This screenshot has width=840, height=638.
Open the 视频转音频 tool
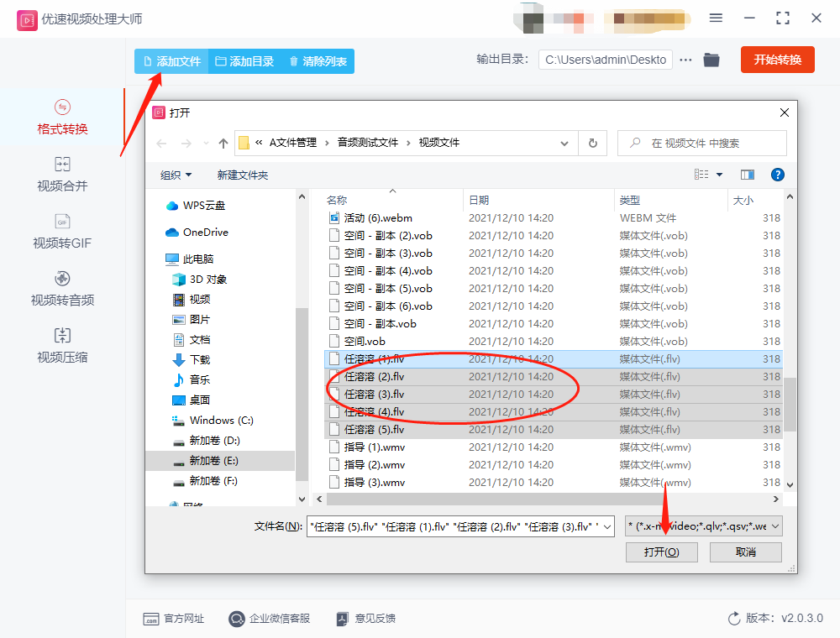pyautogui.click(x=63, y=288)
